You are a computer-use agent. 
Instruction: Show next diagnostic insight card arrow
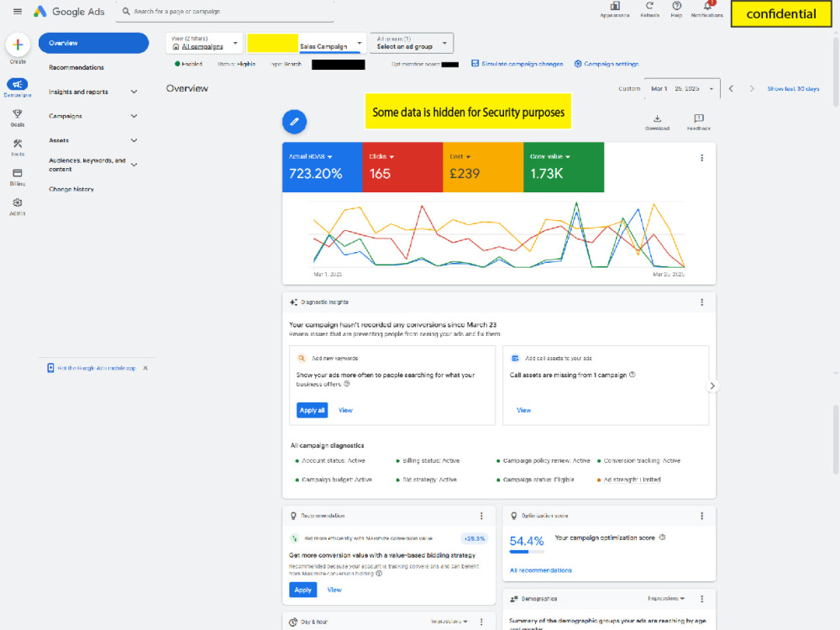[x=712, y=386]
